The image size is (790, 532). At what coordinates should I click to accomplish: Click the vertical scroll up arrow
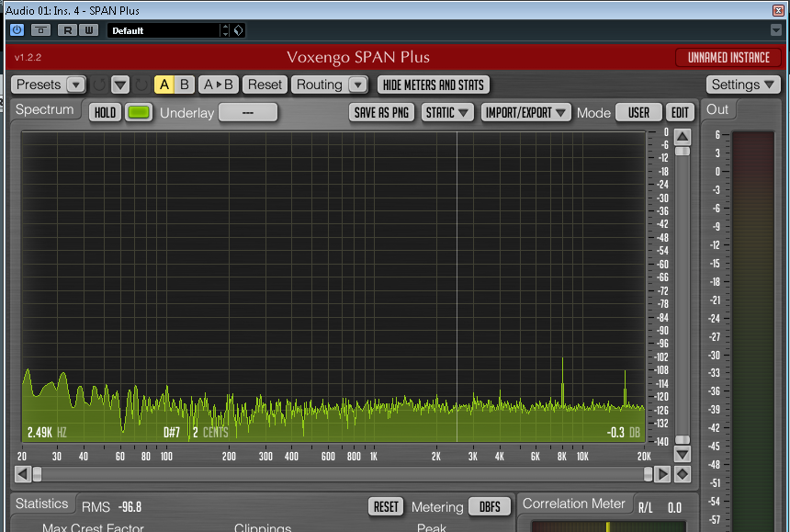click(682, 138)
